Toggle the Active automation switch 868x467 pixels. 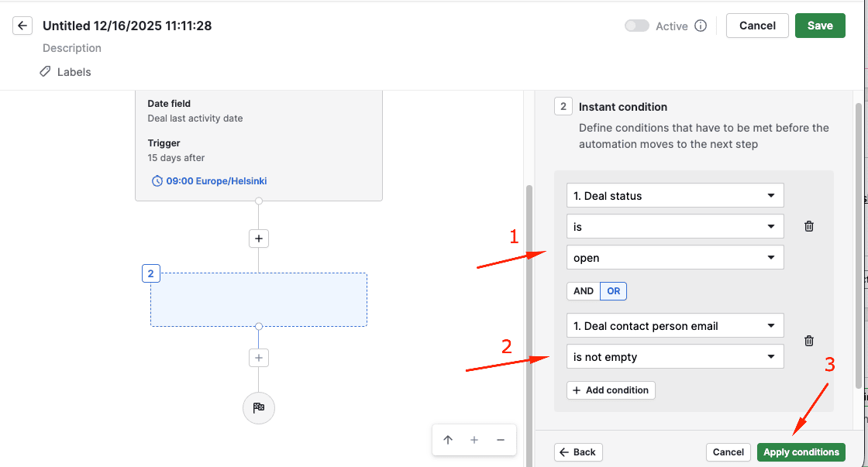tap(637, 26)
